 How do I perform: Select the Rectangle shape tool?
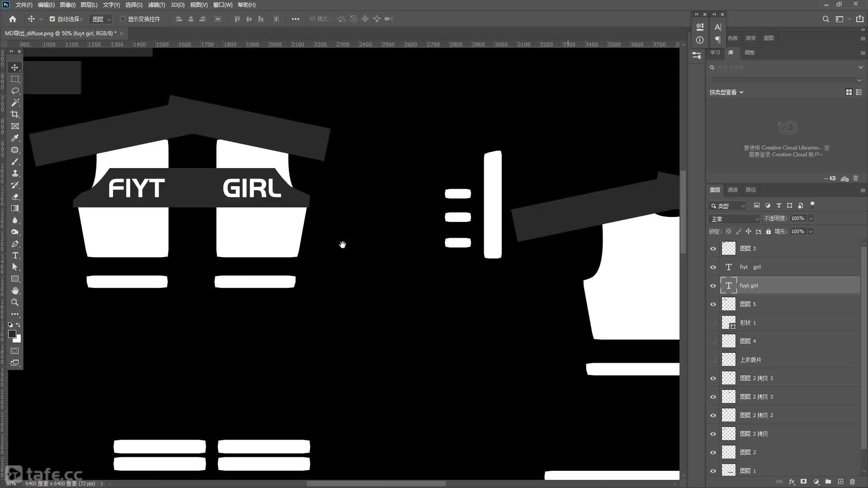[15, 279]
